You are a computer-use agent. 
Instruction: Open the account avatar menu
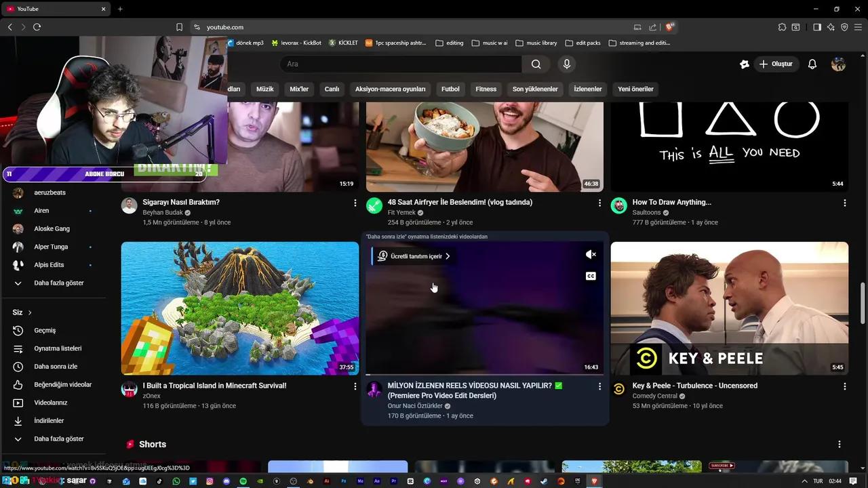[839, 64]
